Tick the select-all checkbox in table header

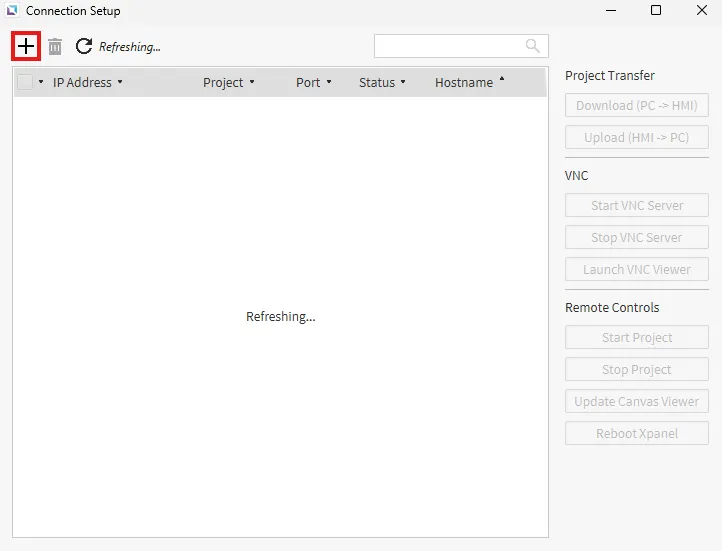tap(25, 82)
